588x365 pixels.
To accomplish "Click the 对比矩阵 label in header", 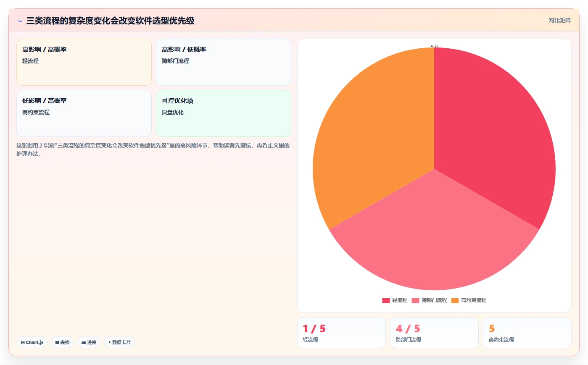I will [x=559, y=20].
